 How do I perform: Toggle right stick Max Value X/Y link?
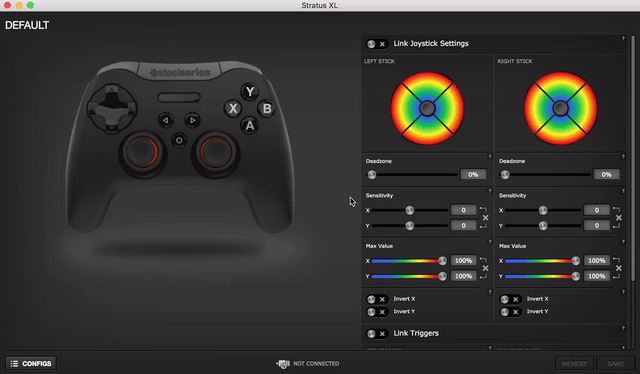[x=618, y=268]
